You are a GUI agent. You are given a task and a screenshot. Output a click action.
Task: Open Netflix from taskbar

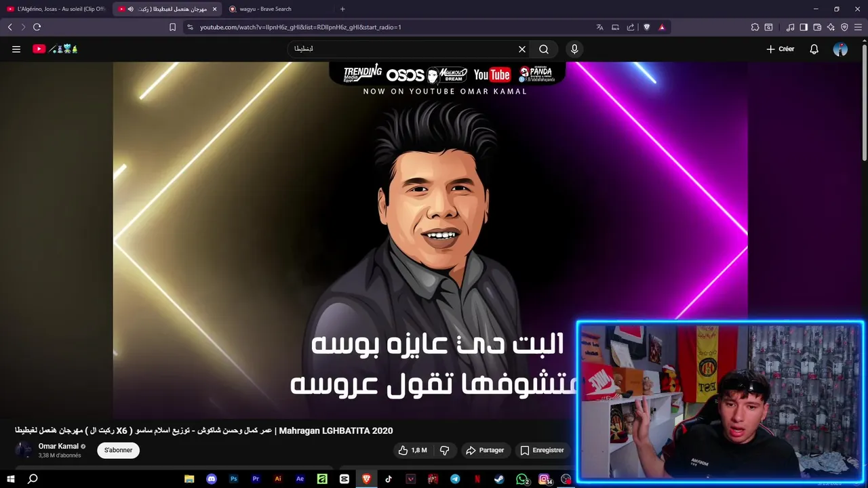click(x=477, y=479)
